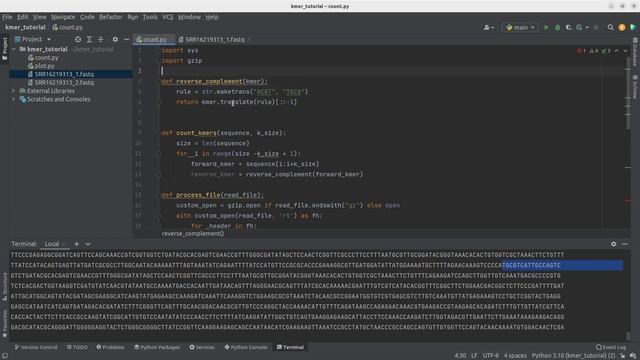Select opened file target icon in Project panel
640x360 pixels.
(78, 39)
